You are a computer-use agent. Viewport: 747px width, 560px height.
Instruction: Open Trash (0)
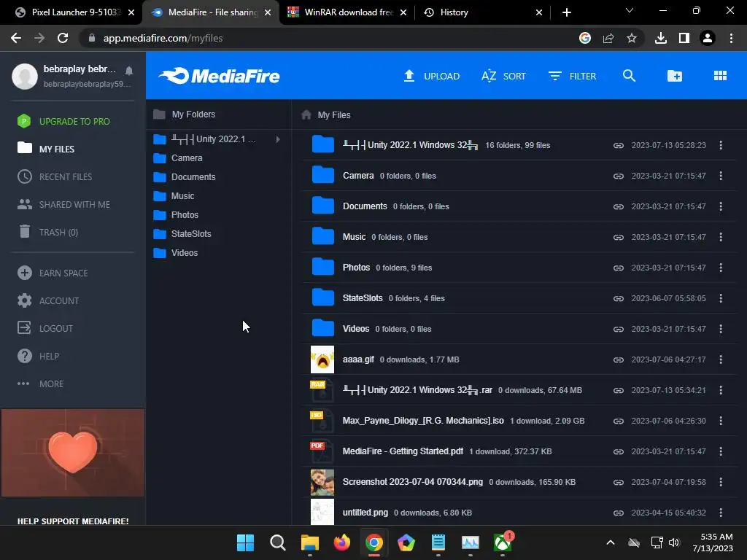tap(47, 232)
